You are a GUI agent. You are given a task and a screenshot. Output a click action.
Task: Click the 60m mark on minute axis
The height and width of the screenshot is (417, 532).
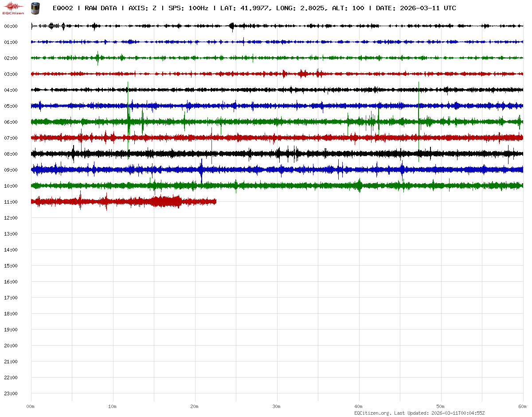tap(523, 406)
